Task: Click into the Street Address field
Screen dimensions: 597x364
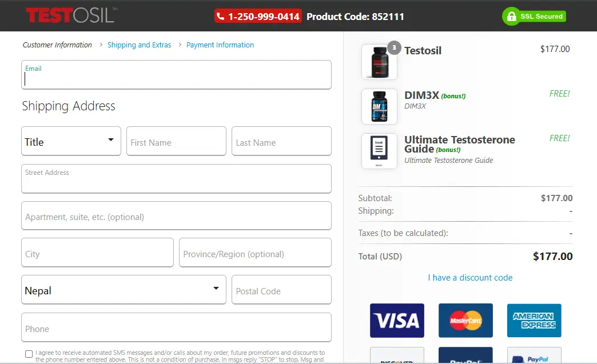Action: [x=176, y=183]
